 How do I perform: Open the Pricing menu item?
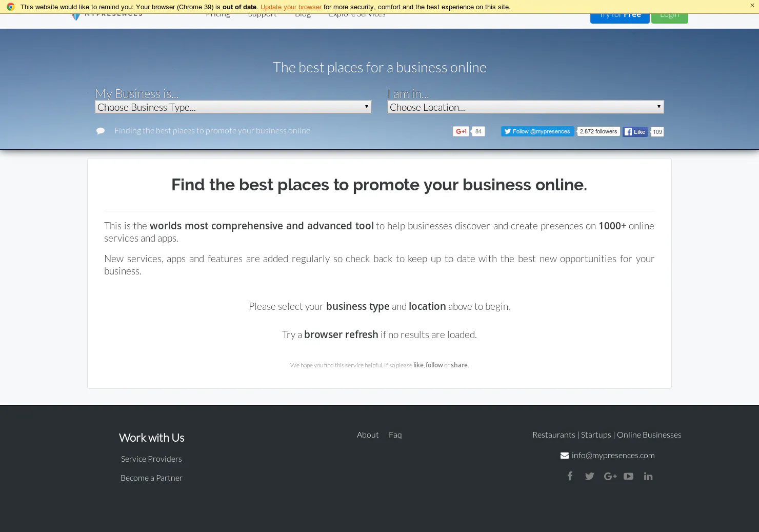(218, 16)
